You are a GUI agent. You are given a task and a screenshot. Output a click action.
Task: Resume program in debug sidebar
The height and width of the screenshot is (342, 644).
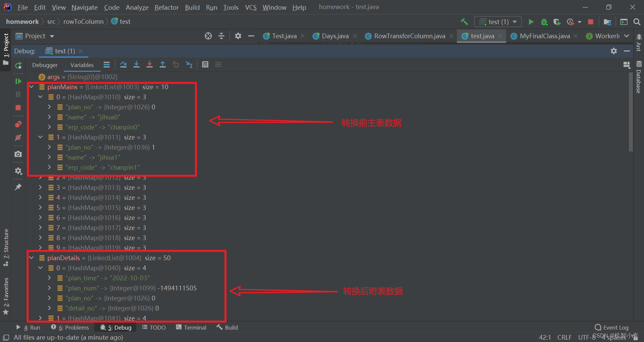pos(18,81)
